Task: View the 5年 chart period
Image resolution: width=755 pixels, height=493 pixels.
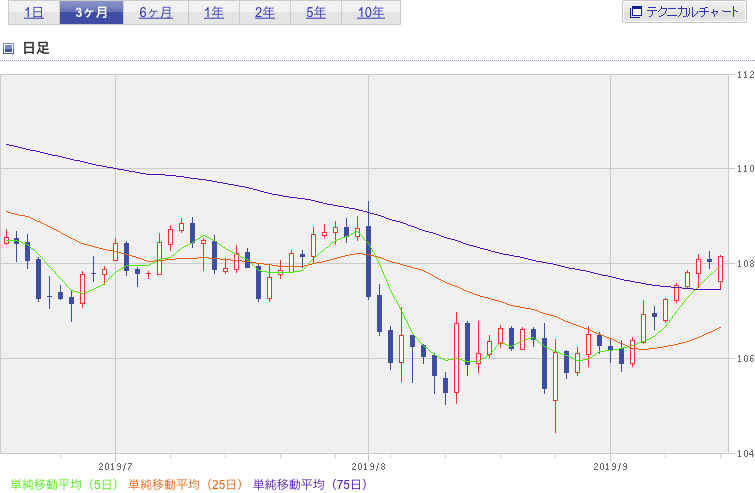Action: [316, 12]
